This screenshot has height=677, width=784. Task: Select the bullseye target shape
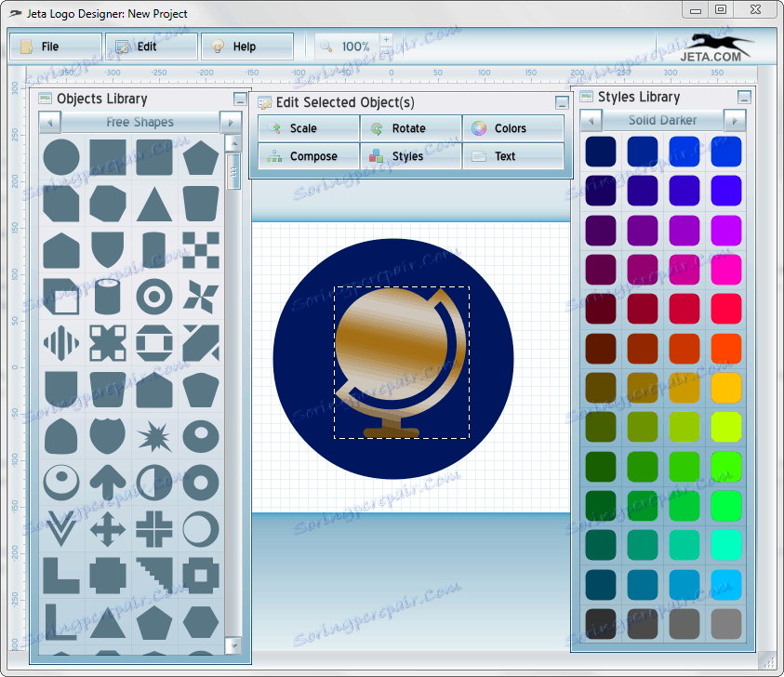(x=154, y=297)
